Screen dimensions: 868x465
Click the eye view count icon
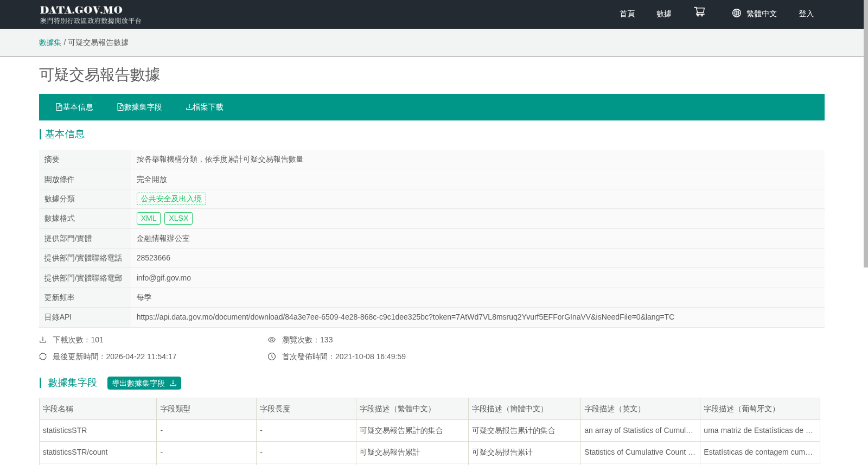pyautogui.click(x=272, y=340)
